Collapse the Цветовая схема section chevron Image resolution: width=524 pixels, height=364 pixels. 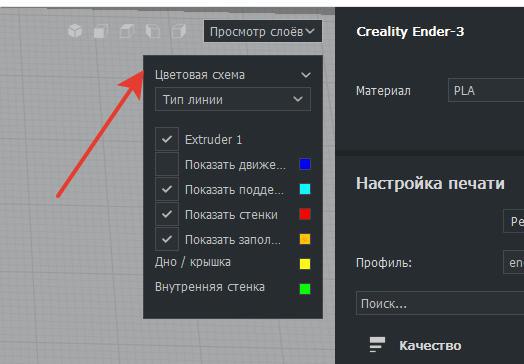click(x=306, y=75)
